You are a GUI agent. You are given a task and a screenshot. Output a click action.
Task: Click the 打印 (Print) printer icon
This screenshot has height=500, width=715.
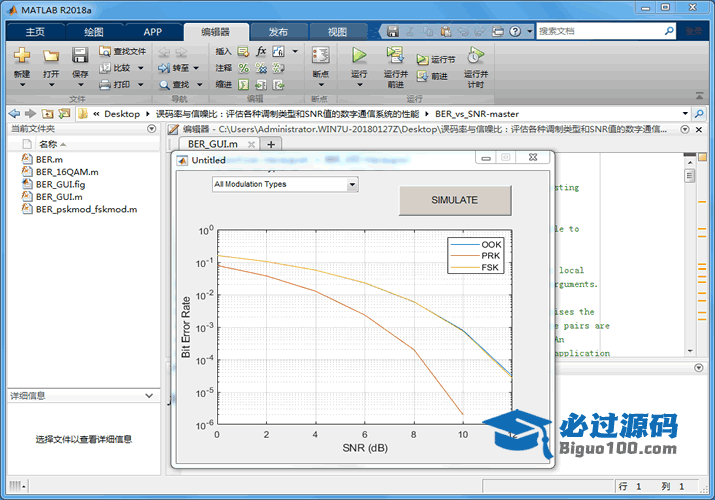point(105,84)
